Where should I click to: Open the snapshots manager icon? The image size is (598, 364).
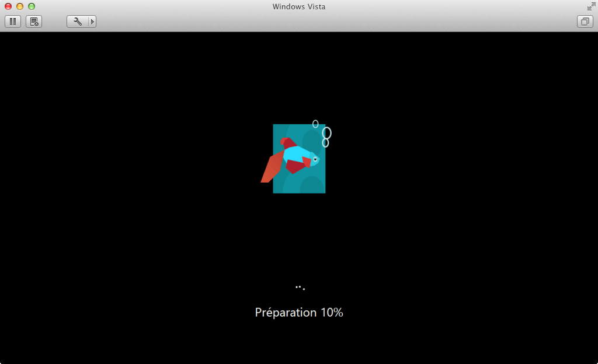click(x=34, y=22)
